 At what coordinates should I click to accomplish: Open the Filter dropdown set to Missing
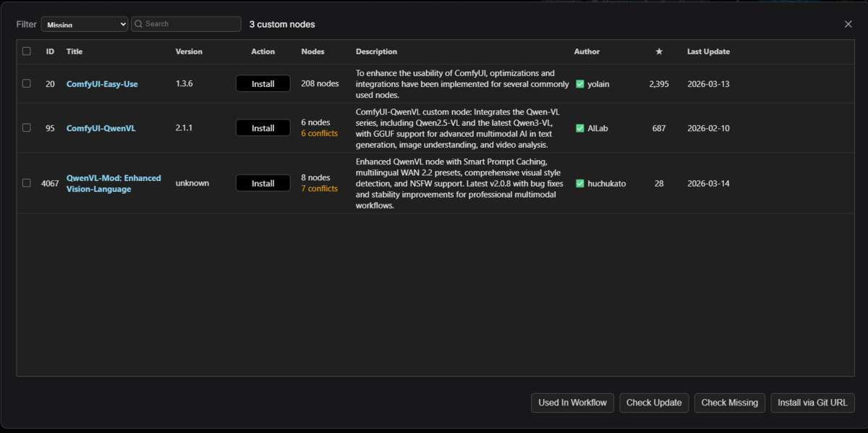(85, 24)
